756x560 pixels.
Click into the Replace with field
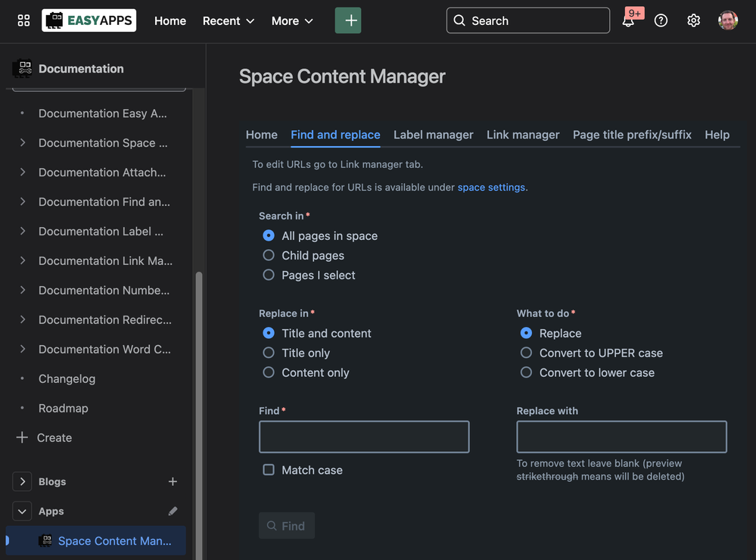(x=621, y=437)
